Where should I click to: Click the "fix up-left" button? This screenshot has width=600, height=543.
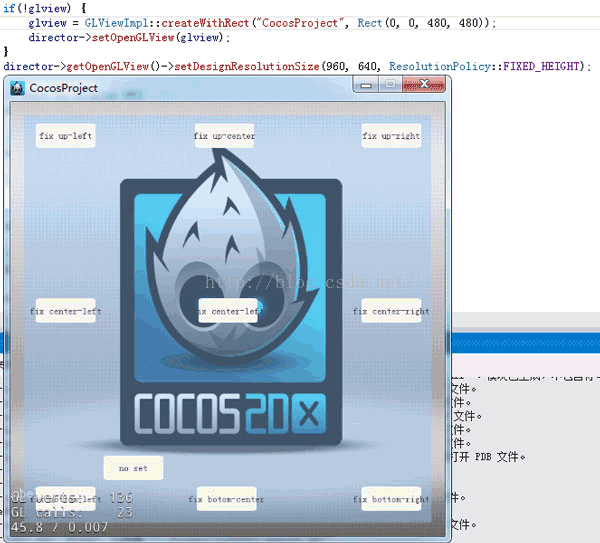click(65, 136)
